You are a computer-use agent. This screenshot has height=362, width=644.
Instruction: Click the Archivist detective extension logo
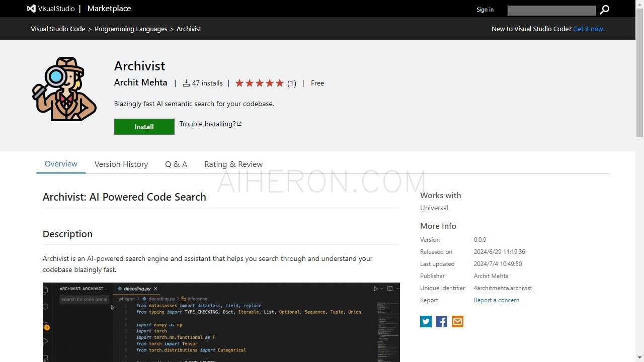click(x=64, y=88)
